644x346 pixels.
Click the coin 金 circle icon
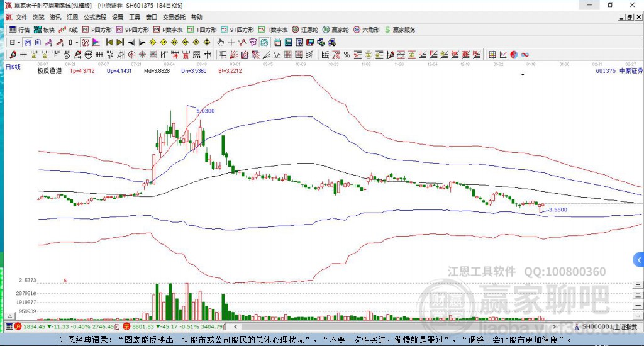368,55
